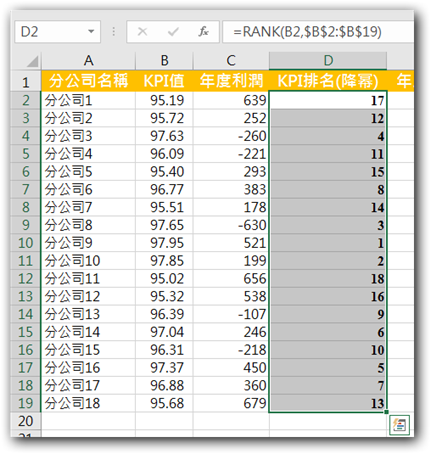Click the cell 分公司16
Screen dimensions: 431x454
88,368
